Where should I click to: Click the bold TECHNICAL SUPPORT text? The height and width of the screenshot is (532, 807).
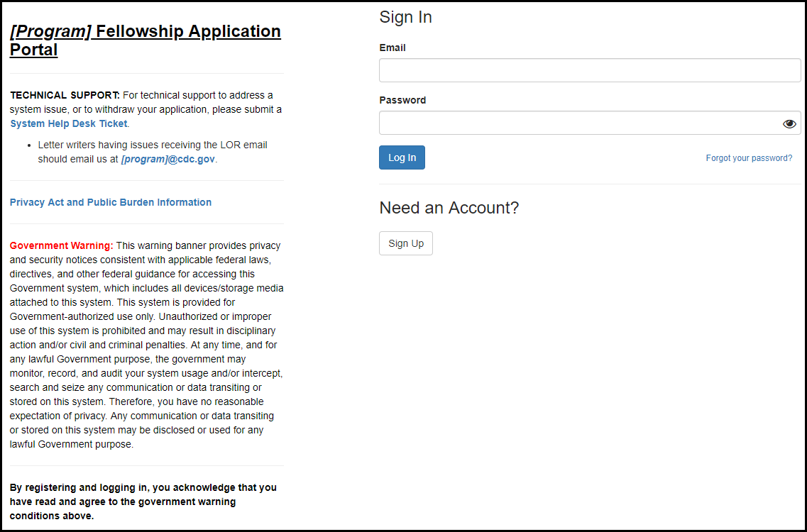point(65,95)
